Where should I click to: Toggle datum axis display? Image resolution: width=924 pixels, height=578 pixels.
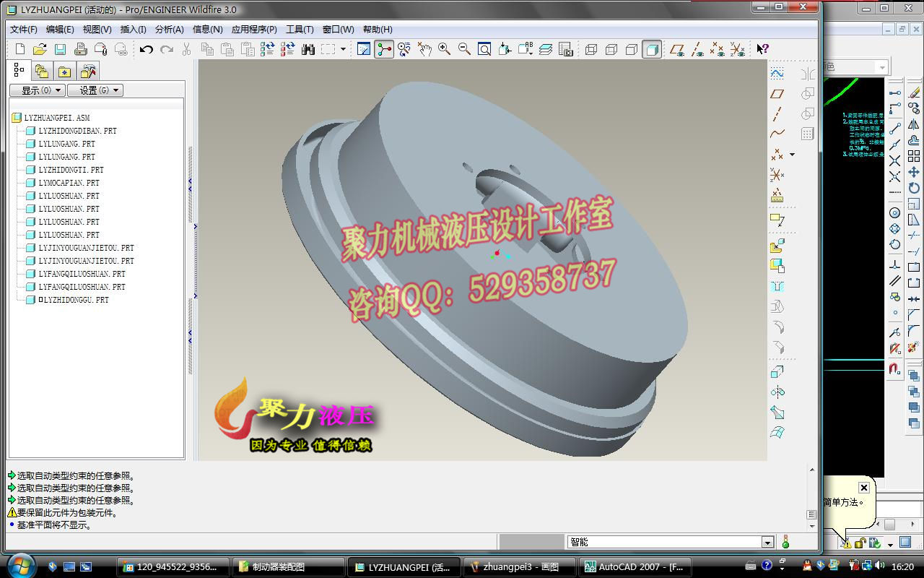coord(698,48)
